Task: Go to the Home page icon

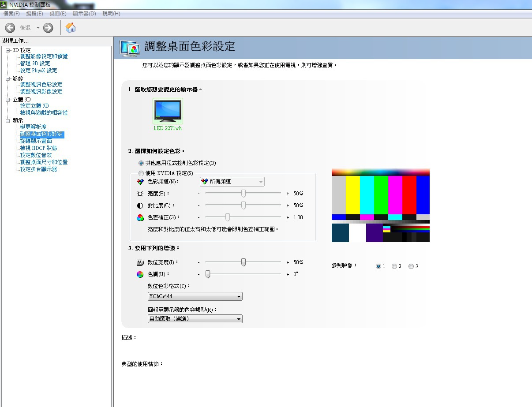Action: click(71, 28)
